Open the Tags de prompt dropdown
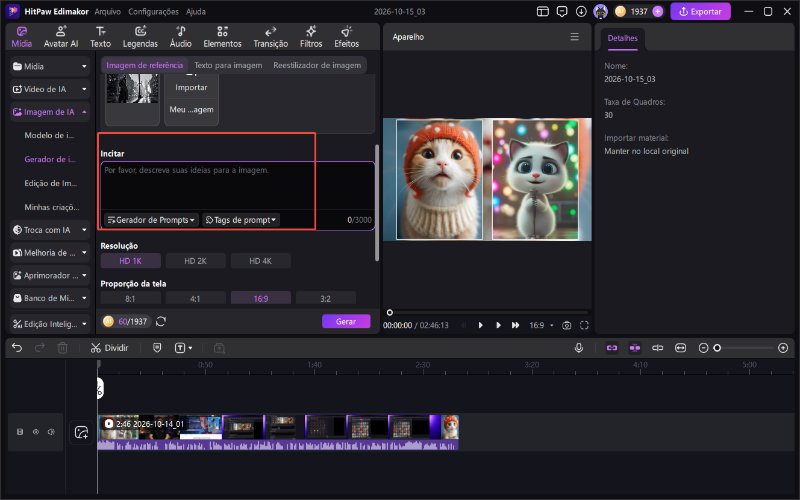 point(241,220)
